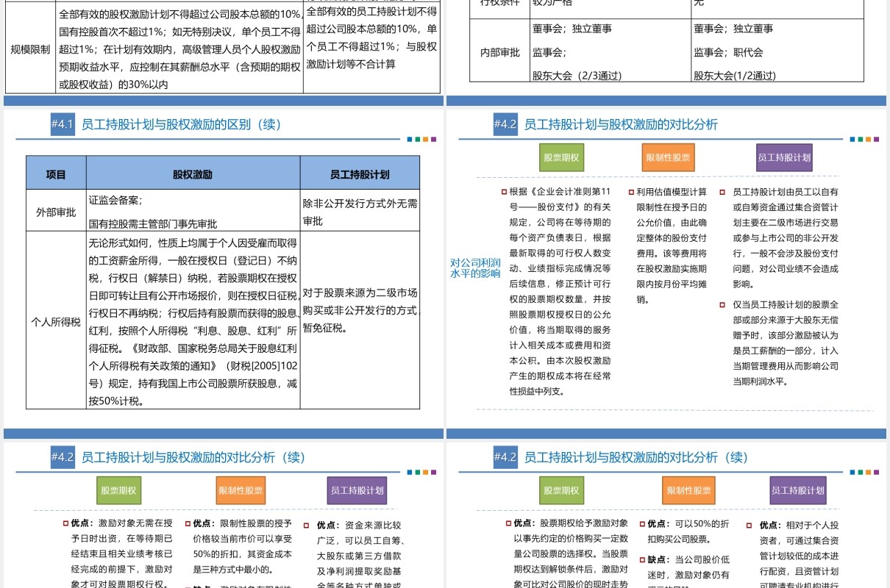Image resolution: width=890 pixels, height=588 pixels.
Task: Click purple 员工持股计划 box above 员工持股计划由员工以自有 paragraph
Action: click(x=784, y=157)
